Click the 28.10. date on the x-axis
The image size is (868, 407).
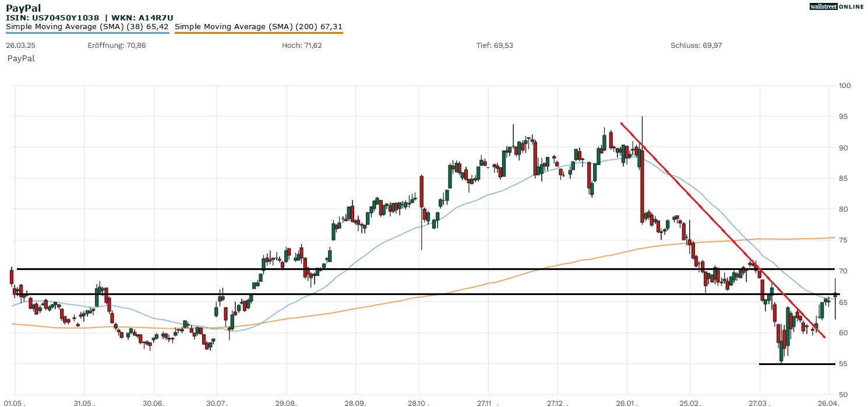click(x=418, y=402)
